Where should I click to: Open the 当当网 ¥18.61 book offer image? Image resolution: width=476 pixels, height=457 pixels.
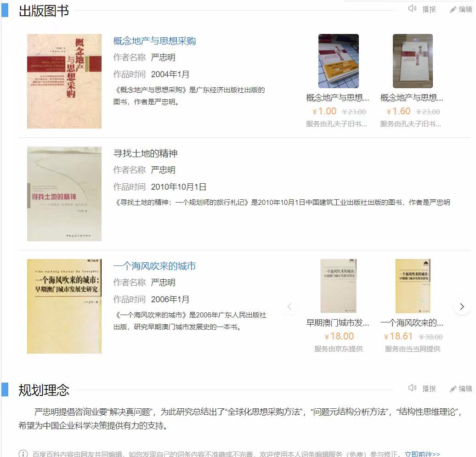pyautogui.click(x=413, y=286)
